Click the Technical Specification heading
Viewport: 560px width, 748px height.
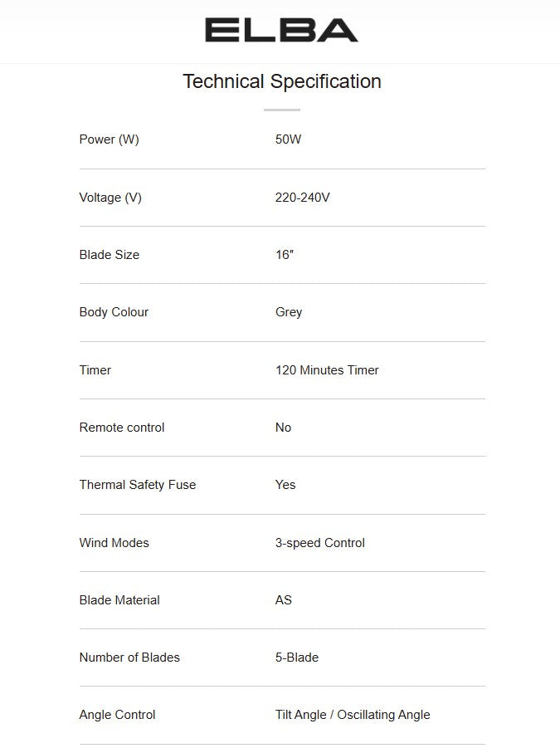(281, 81)
